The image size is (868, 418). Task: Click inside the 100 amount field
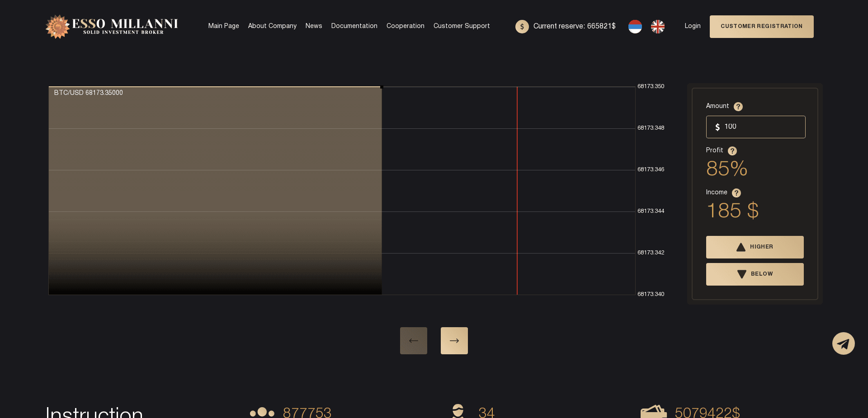[755, 127]
